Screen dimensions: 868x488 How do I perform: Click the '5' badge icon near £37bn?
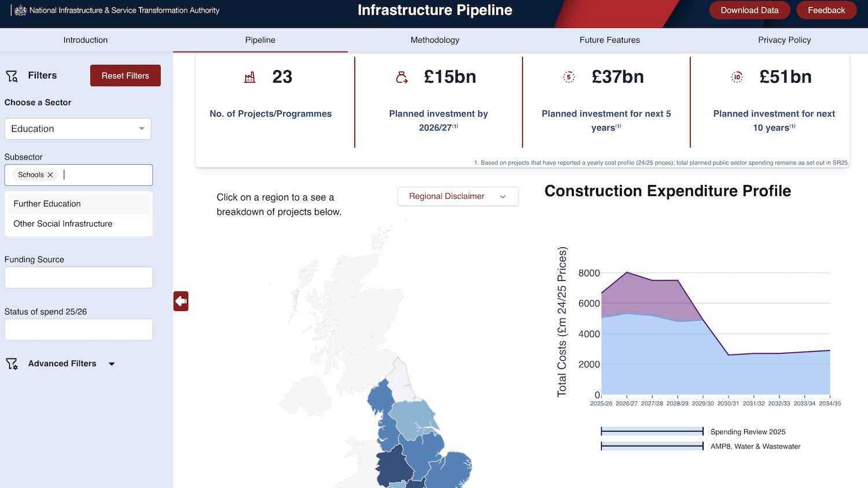pyautogui.click(x=569, y=76)
